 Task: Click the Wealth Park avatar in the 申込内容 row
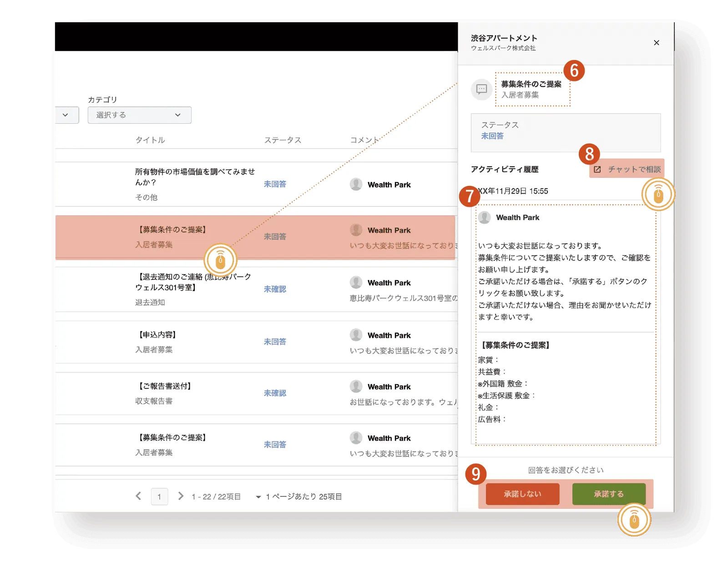coord(356,335)
